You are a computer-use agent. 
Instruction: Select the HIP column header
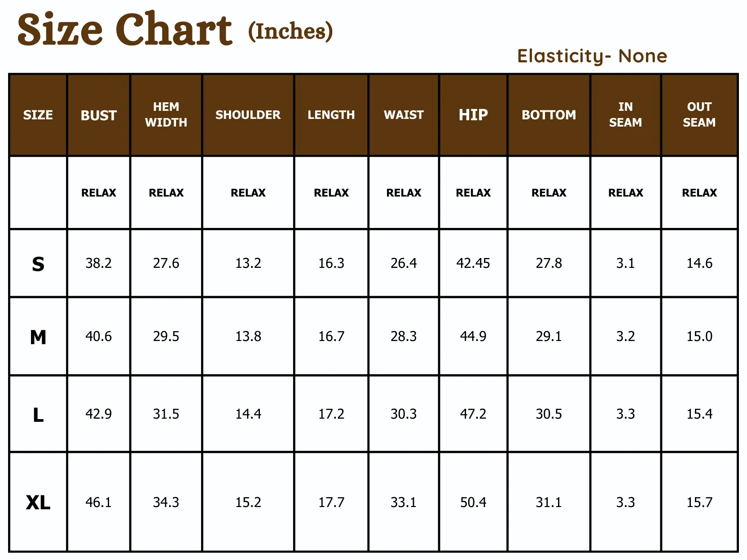point(473,115)
